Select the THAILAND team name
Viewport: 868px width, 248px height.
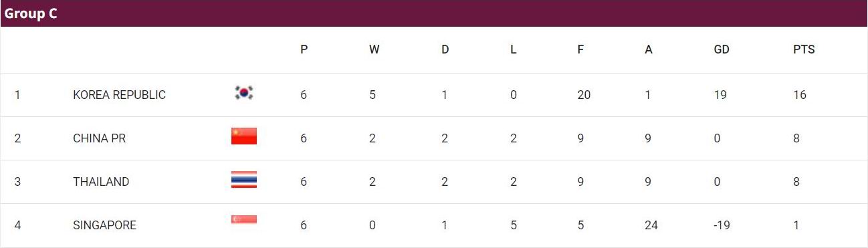101,182
